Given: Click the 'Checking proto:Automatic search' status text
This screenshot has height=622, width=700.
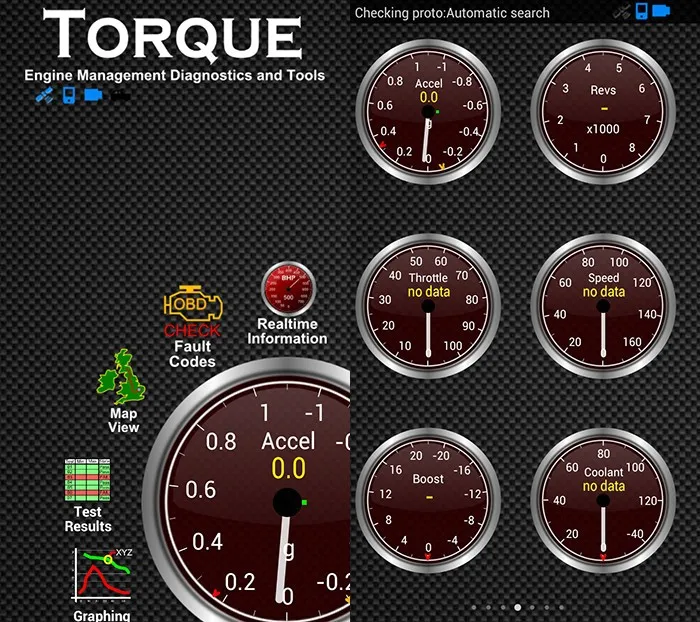Looking at the screenshot, I should pos(452,13).
